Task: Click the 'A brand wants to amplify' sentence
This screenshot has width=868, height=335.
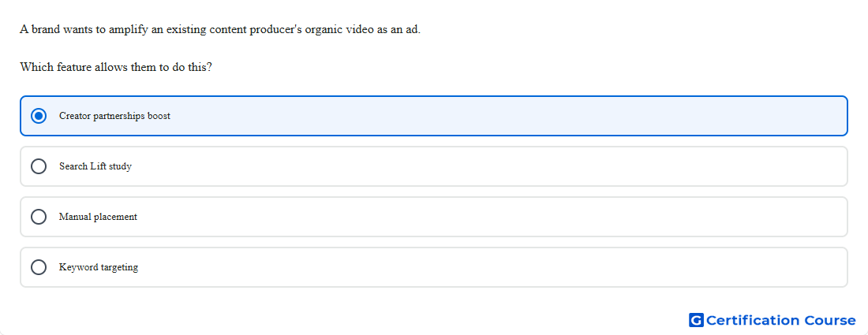Action: [x=220, y=29]
